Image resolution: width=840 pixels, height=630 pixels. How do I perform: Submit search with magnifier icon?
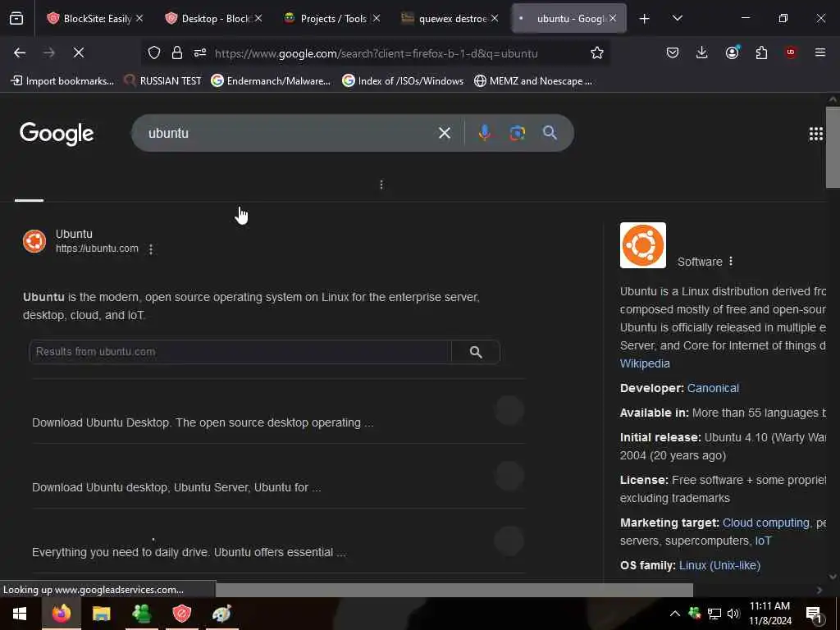coord(550,133)
